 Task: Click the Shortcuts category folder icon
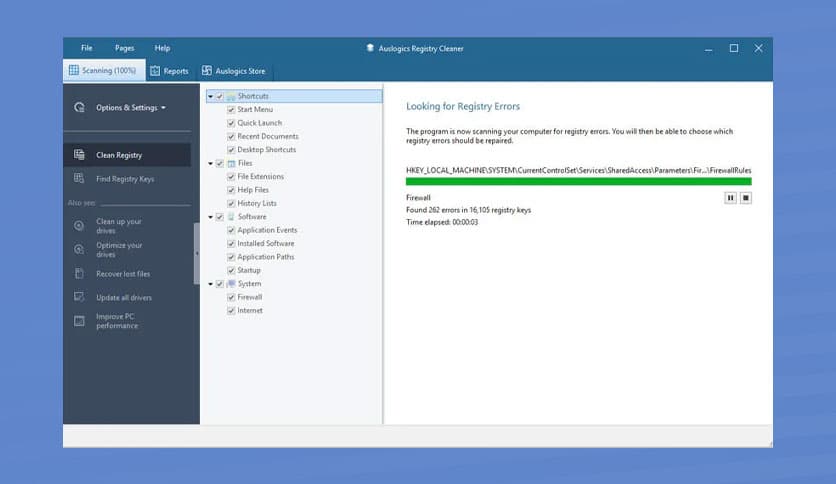tap(231, 96)
